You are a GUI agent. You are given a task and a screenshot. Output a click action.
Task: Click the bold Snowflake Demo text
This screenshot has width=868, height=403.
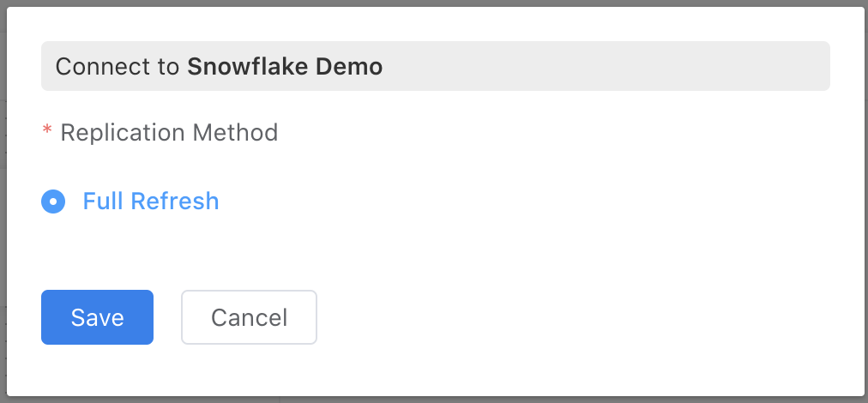[285, 66]
